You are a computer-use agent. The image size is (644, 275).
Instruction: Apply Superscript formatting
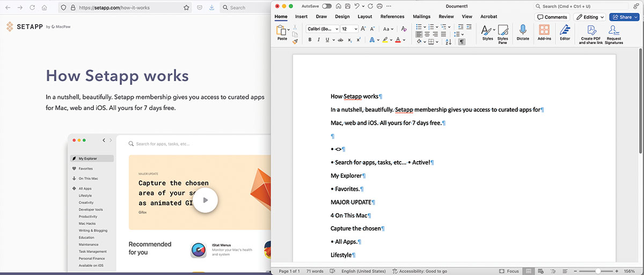[358, 40]
